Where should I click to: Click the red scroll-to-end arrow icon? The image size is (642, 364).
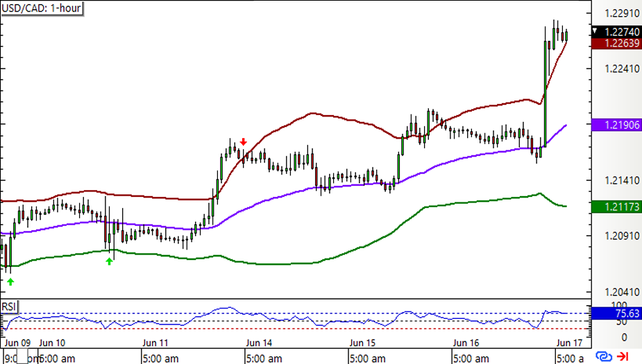point(623,356)
